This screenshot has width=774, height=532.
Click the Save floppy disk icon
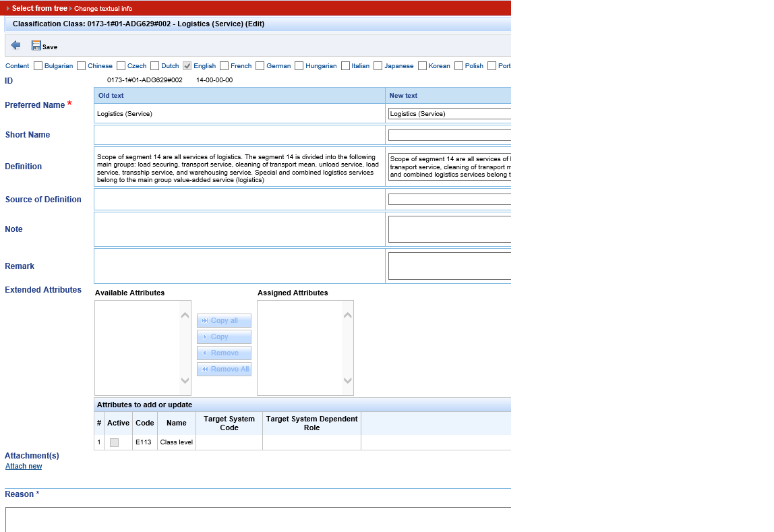[36, 46]
